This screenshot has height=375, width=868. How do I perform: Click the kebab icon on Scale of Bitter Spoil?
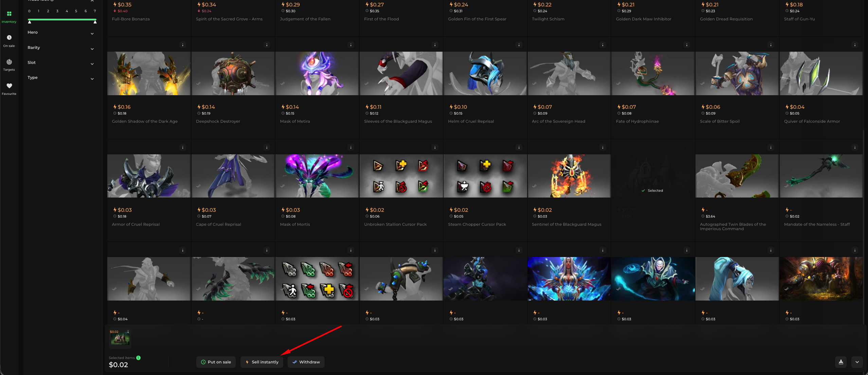click(x=771, y=45)
